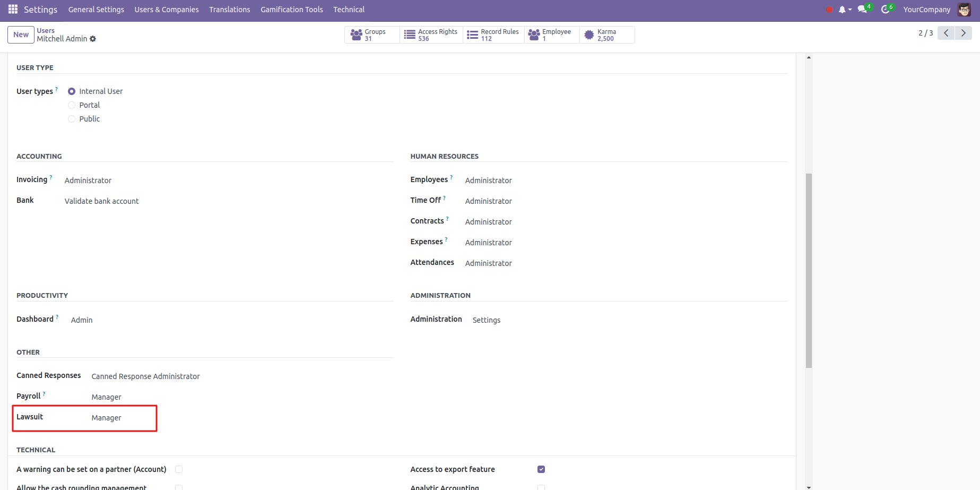Go to the previous user record arrow
This screenshot has height=490, width=980.
[946, 33]
